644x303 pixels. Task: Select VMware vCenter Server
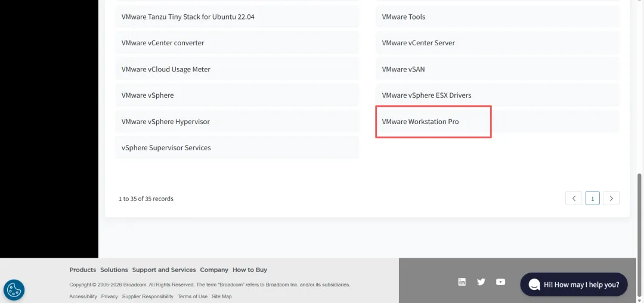point(497,43)
